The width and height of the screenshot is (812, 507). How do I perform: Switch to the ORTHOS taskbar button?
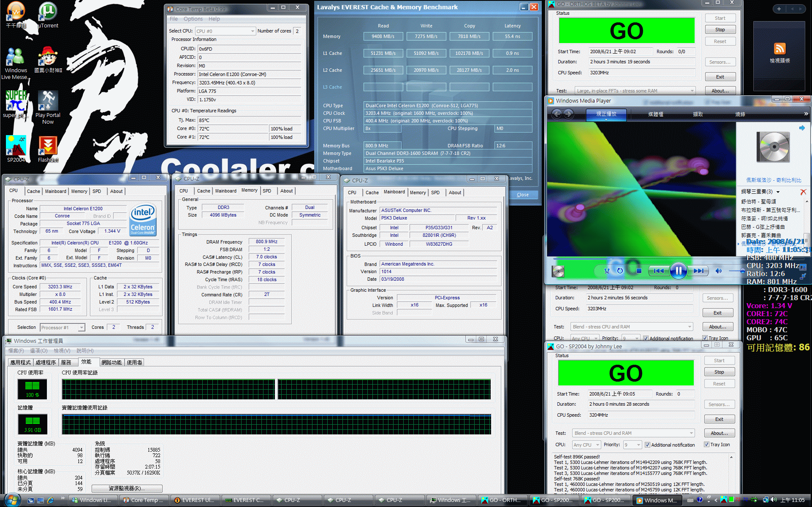(x=503, y=500)
